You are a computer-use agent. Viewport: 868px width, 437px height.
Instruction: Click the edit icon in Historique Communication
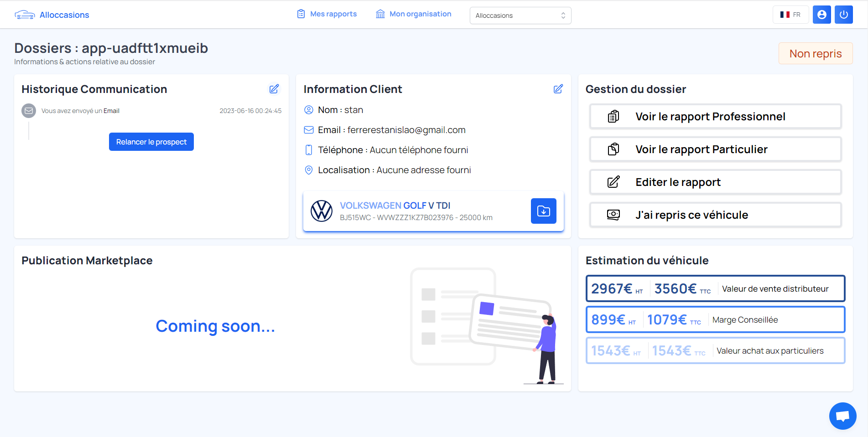(x=274, y=89)
